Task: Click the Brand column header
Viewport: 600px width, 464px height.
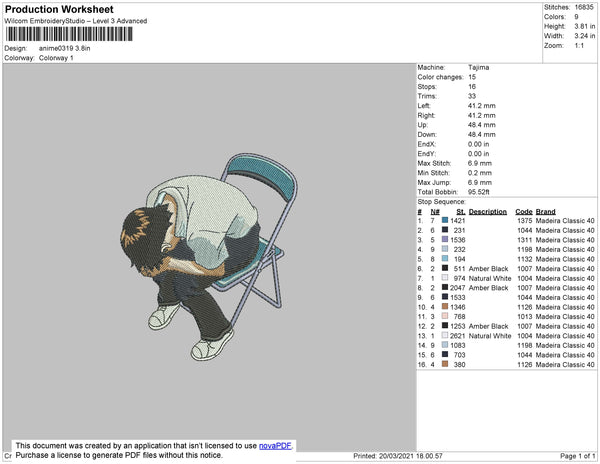Action: [x=545, y=211]
